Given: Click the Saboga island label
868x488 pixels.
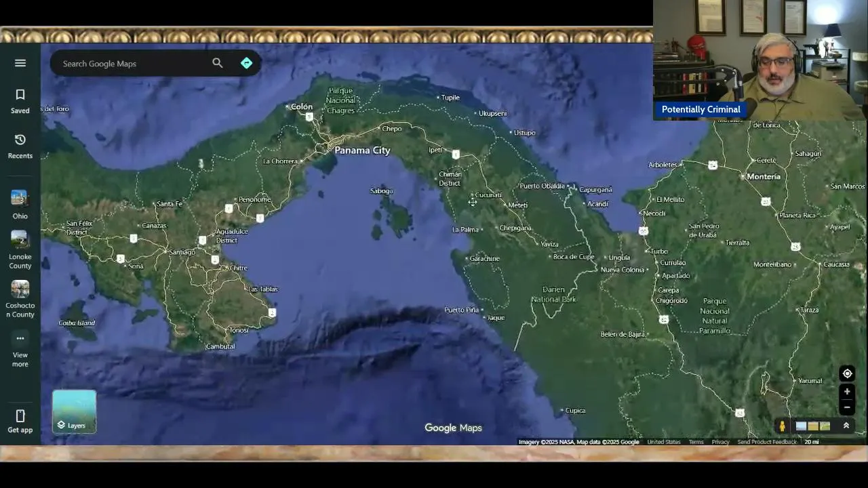Looking at the screenshot, I should [382, 191].
